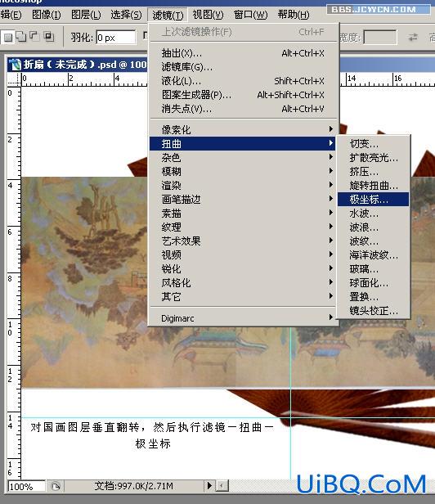
Task: Open the 选择(S) menu
Action: point(126,15)
